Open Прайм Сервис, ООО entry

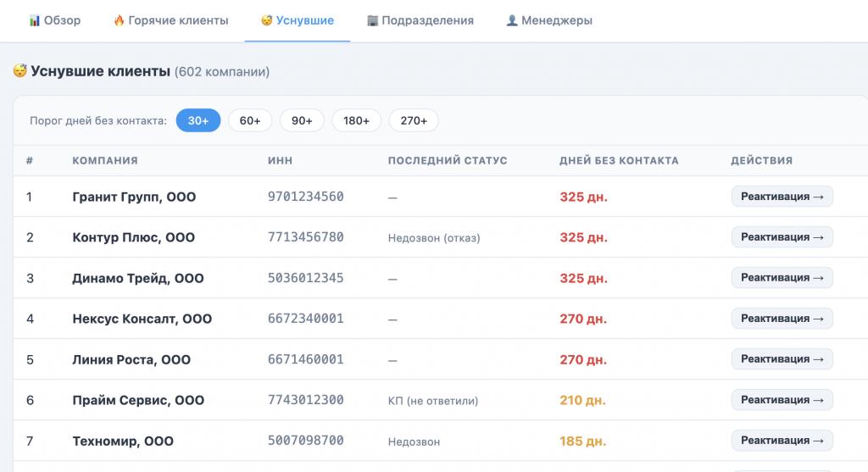(138, 400)
